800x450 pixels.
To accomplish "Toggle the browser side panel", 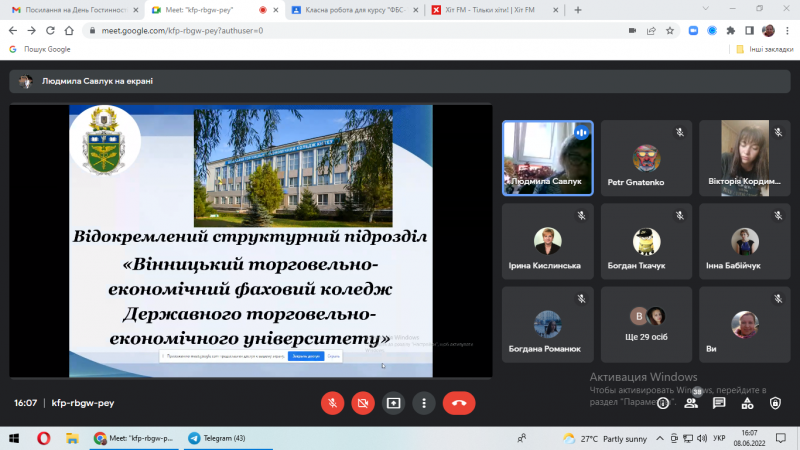I will click(x=749, y=31).
